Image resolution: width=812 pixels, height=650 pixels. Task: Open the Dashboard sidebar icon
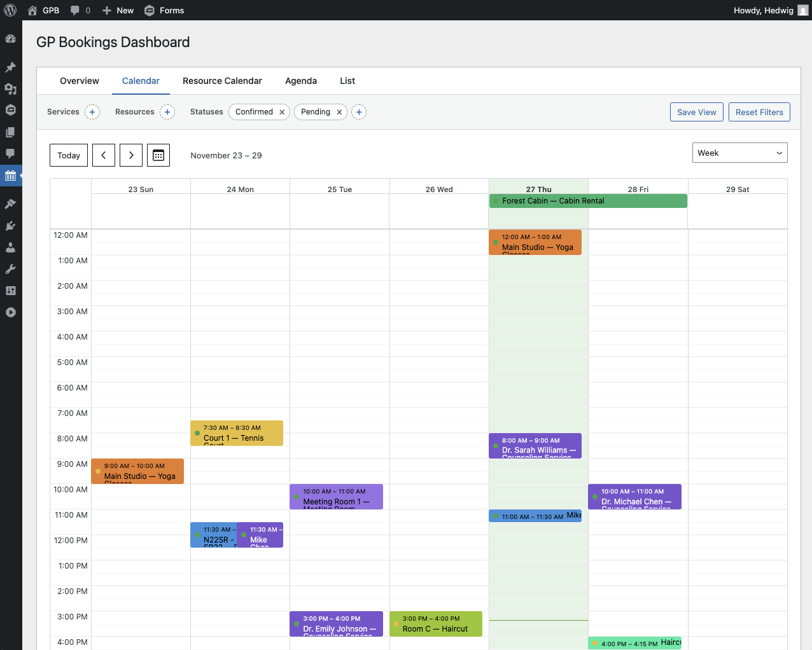click(11, 39)
